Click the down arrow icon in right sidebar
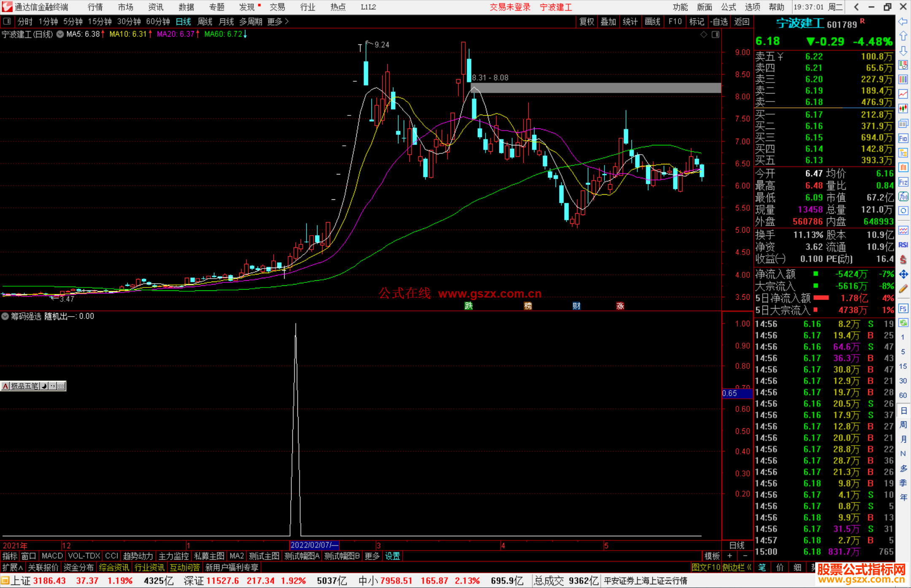 coord(903,51)
